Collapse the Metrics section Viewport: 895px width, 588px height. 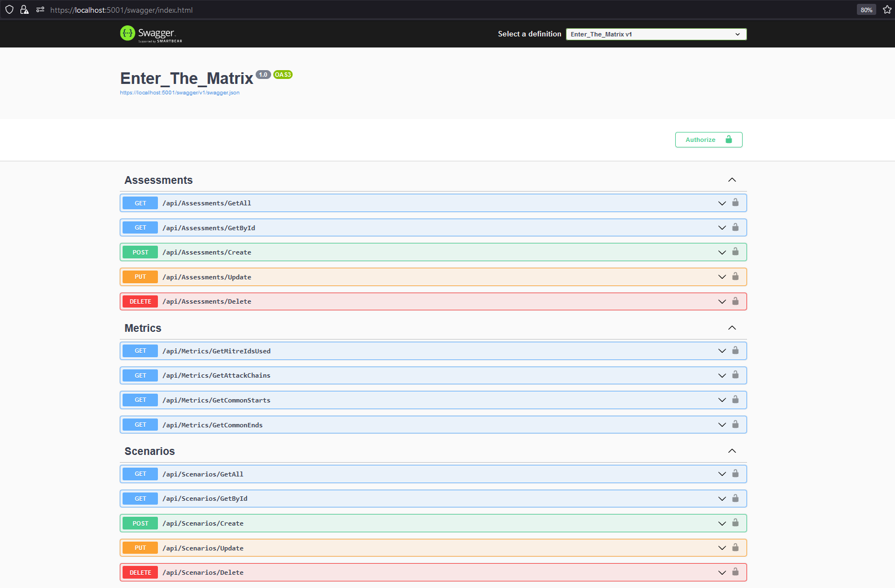(732, 327)
